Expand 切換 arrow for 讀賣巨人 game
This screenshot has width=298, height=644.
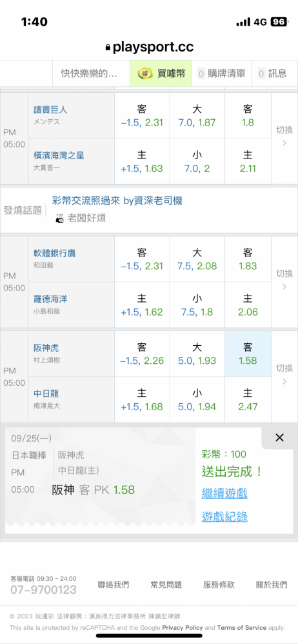[x=284, y=138]
